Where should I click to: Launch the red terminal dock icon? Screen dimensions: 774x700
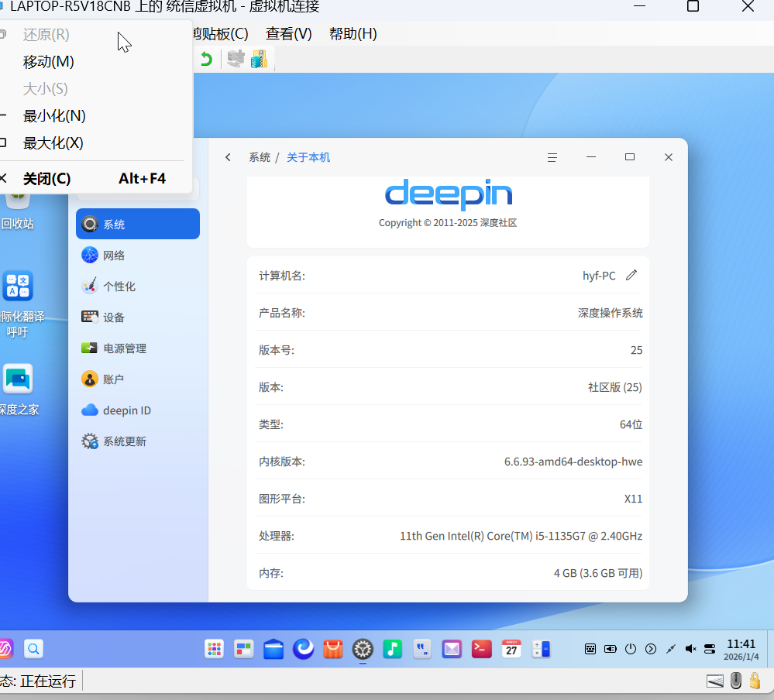[481, 649]
